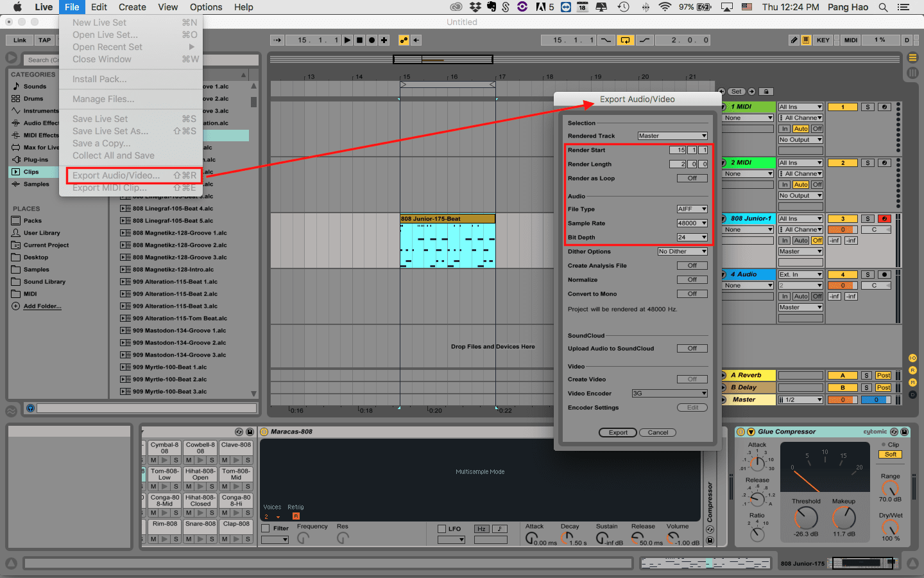Open the View menu
The width and height of the screenshot is (924, 578).
click(x=167, y=7)
